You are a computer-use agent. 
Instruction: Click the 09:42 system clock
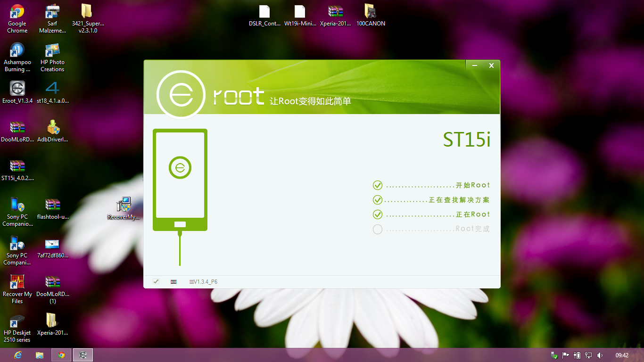(622, 355)
